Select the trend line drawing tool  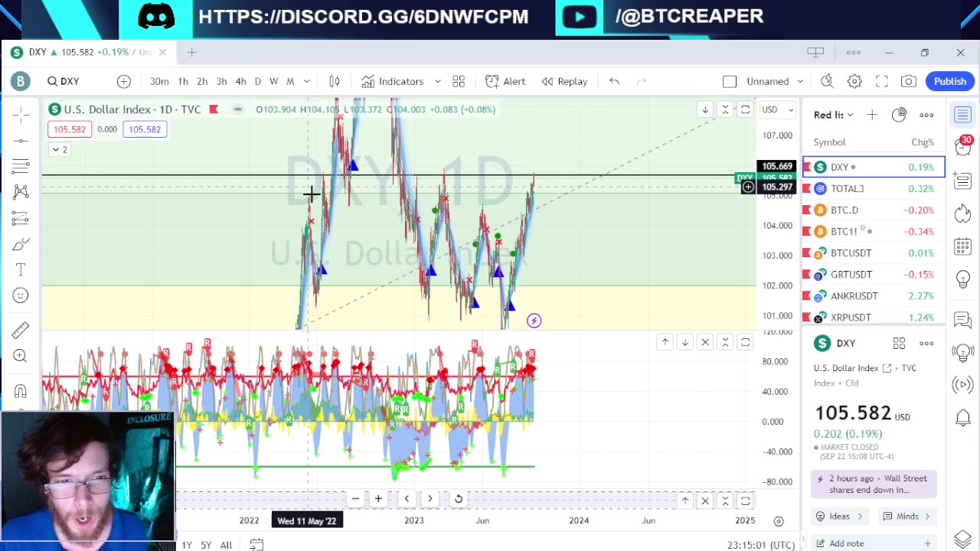coord(21,141)
